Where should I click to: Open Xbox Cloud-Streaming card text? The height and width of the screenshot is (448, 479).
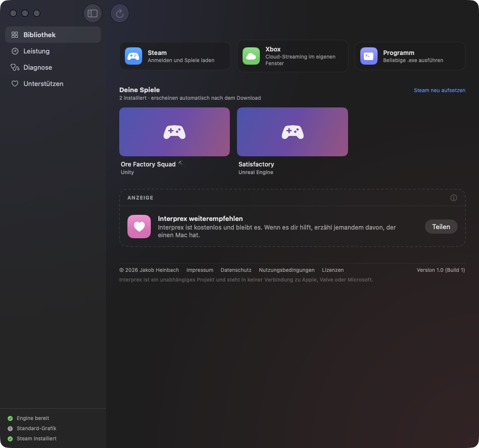click(300, 60)
